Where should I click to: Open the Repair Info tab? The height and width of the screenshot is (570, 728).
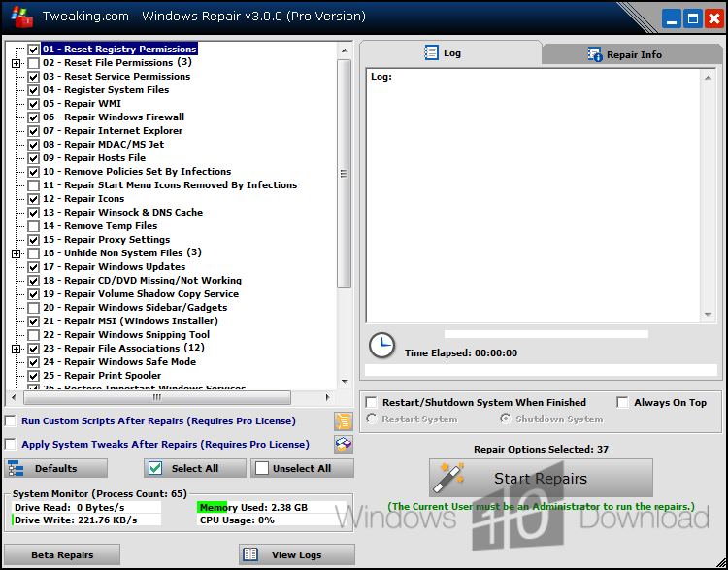tap(632, 54)
